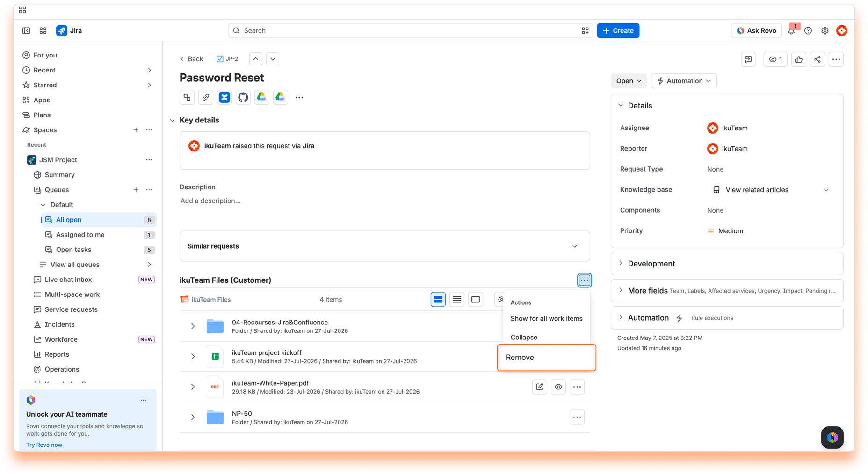Viewport: 868px width, 474px height.
Task: Preview ikuTeam-White-Paper.pdf with the eye icon
Action: coord(558,387)
